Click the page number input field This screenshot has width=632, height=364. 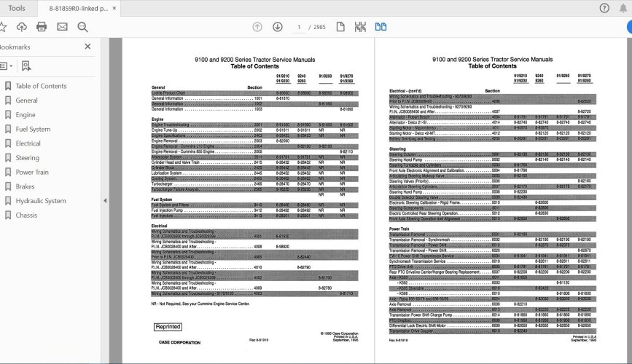(x=299, y=27)
